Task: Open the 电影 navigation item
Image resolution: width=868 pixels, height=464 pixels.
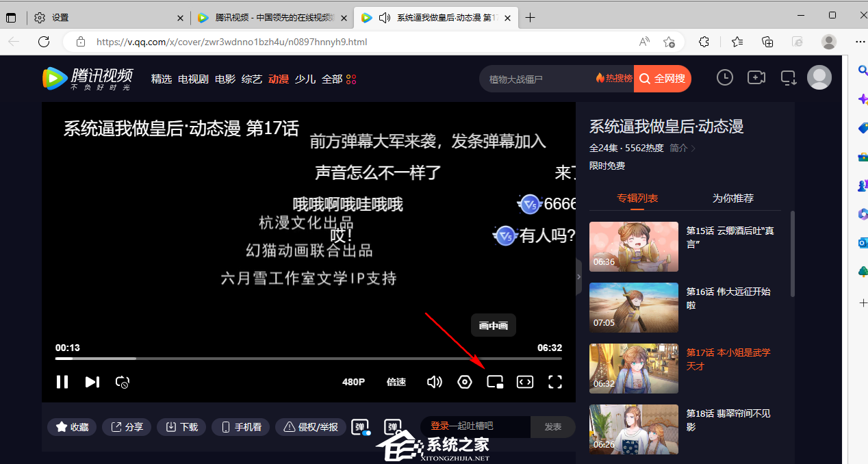Action: tap(225, 79)
